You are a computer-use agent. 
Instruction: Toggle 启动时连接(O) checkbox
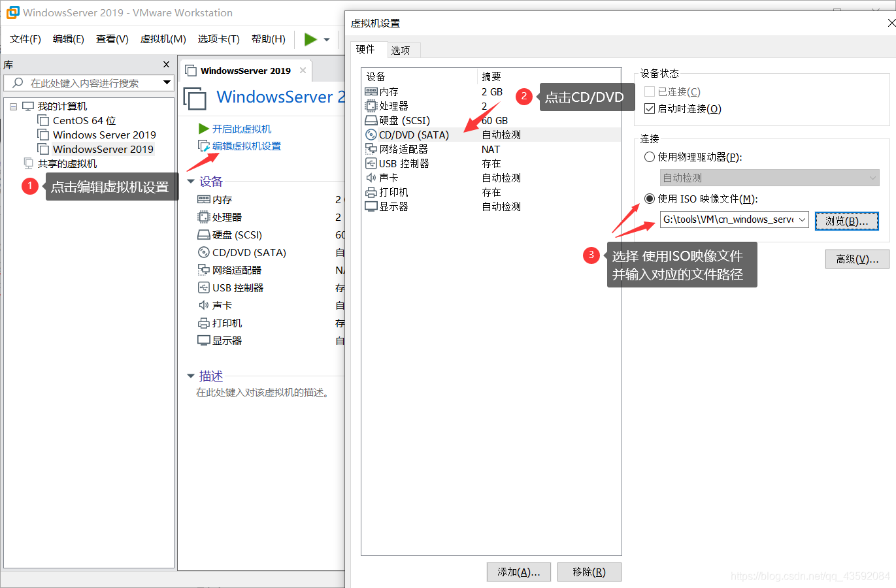click(650, 108)
